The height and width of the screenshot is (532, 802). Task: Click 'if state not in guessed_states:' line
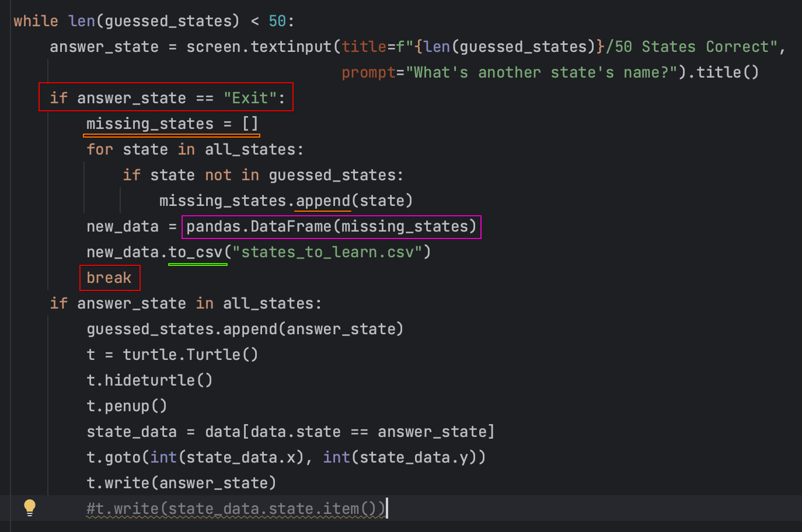pyautogui.click(x=263, y=176)
